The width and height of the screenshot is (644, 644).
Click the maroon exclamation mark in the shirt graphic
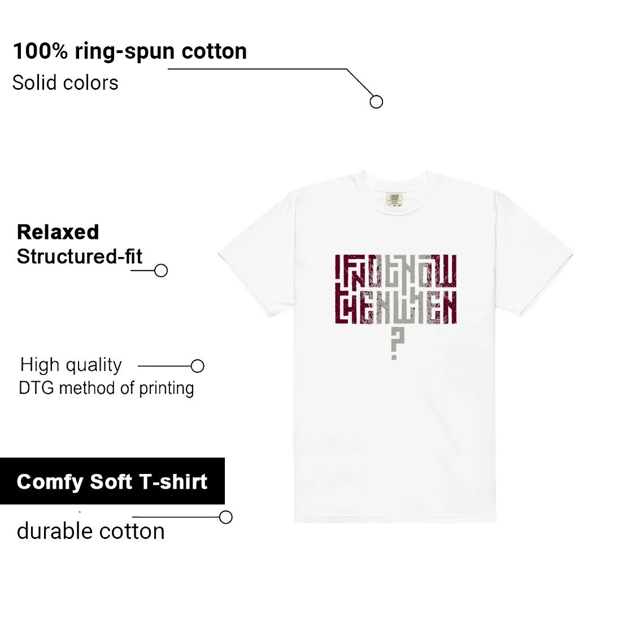click(338, 270)
